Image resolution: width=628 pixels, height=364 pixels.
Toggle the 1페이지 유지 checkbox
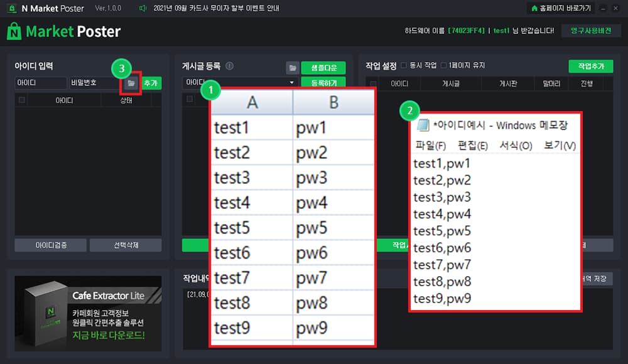click(443, 65)
